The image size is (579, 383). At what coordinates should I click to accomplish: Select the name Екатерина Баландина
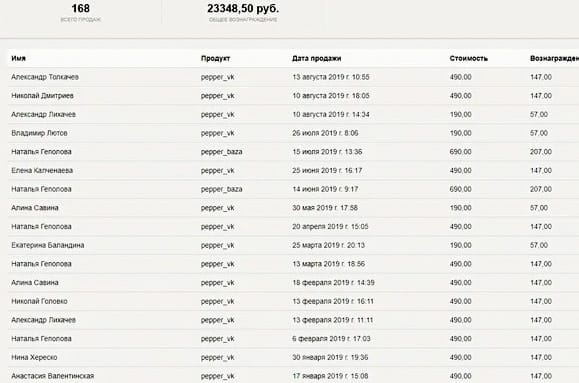coord(48,245)
